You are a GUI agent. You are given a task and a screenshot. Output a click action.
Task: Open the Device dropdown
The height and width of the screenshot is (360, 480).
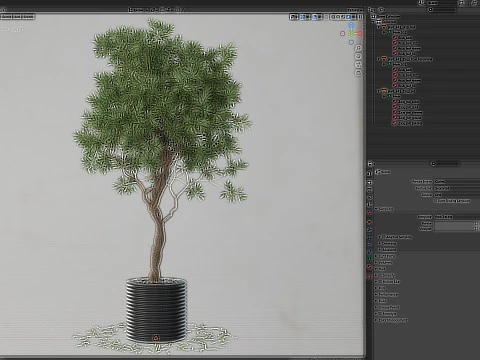click(x=457, y=195)
